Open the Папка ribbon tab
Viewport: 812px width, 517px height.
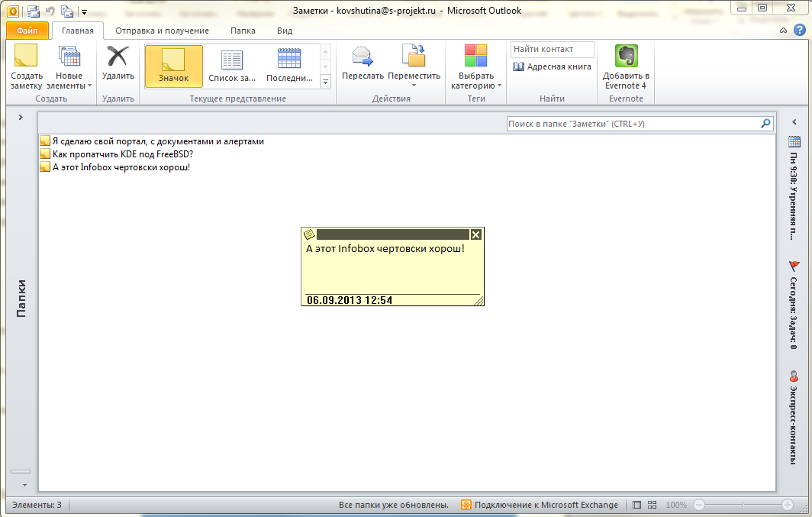point(243,31)
